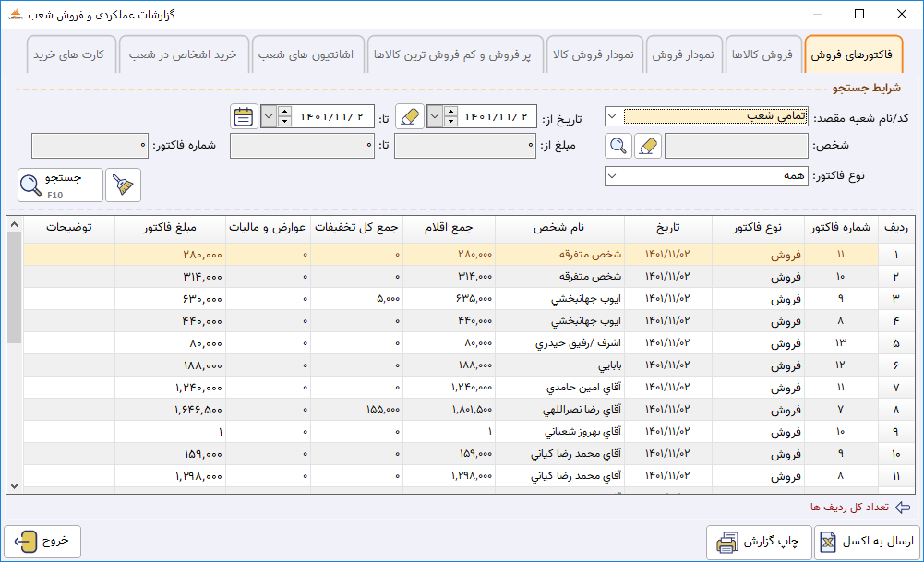Screen dimensions: 924x562
Task: Focus the مبلغ از amount field
Action: coord(465,146)
